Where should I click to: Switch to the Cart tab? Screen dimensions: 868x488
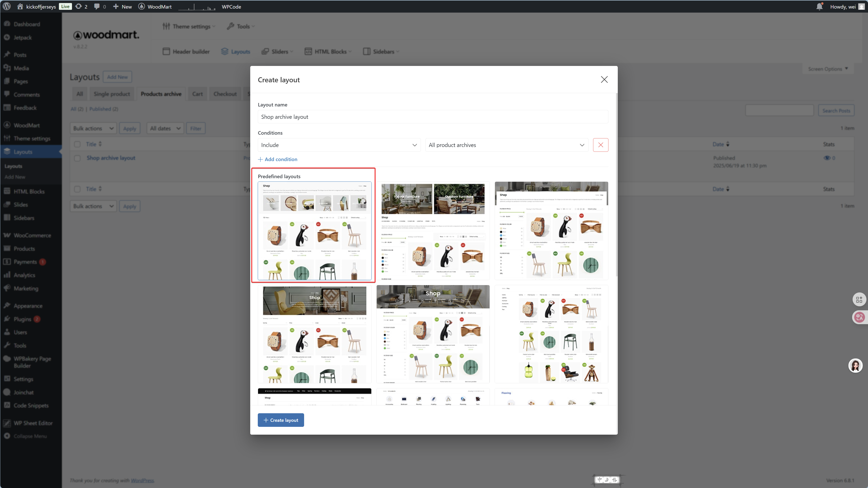click(197, 94)
